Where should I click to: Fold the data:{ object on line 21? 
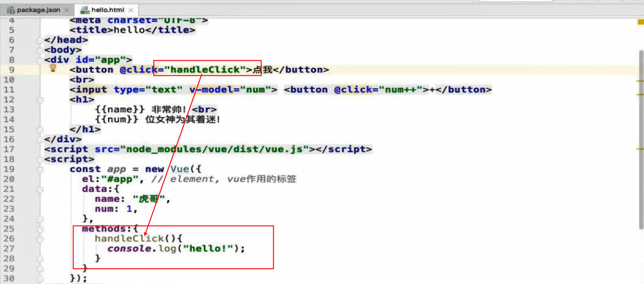(40, 189)
